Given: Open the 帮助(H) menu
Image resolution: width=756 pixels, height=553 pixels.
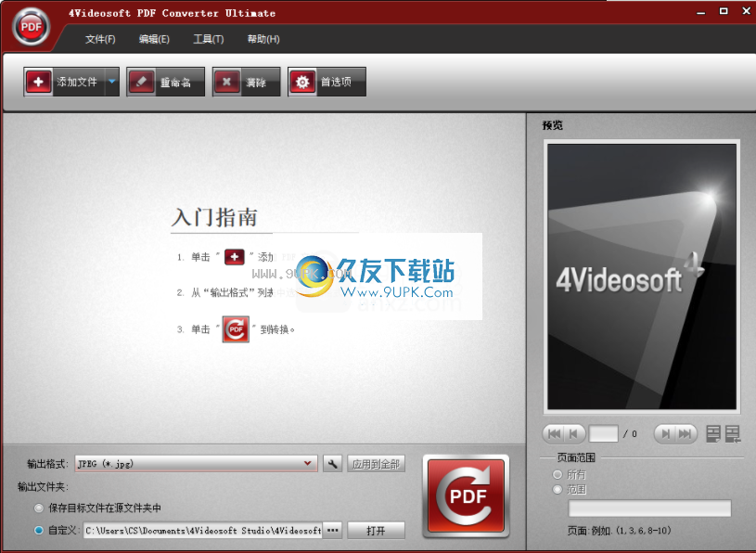Looking at the screenshot, I should pos(263,39).
